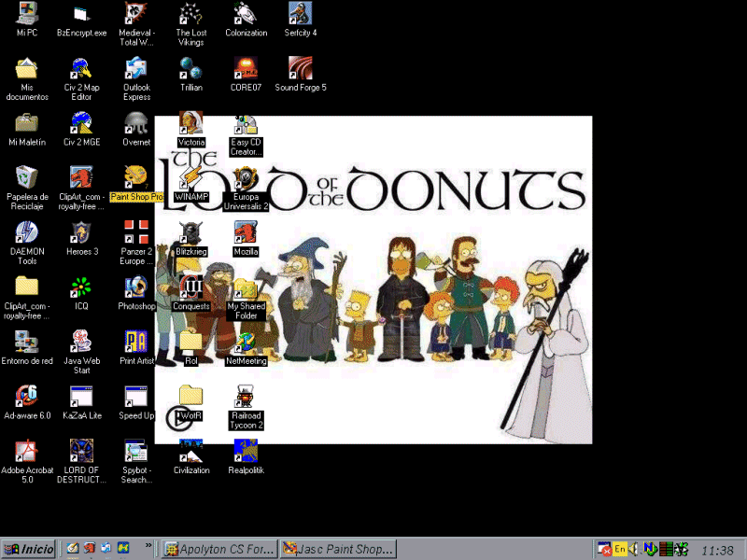
Task: Expand the quick launch overflow chevron
Action: point(148,546)
